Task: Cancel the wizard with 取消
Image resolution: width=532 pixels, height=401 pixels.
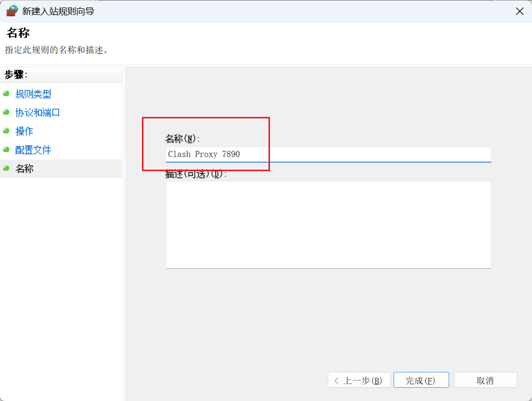Action: (485, 381)
